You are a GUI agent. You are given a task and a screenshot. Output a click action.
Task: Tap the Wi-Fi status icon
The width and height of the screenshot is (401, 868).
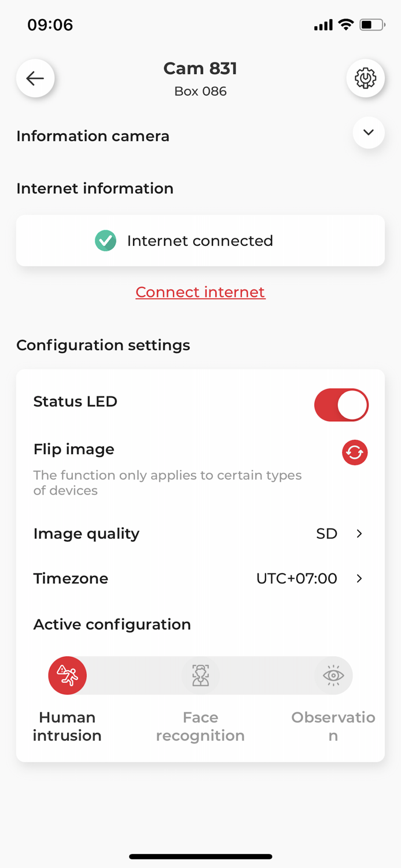tap(345, 24)
